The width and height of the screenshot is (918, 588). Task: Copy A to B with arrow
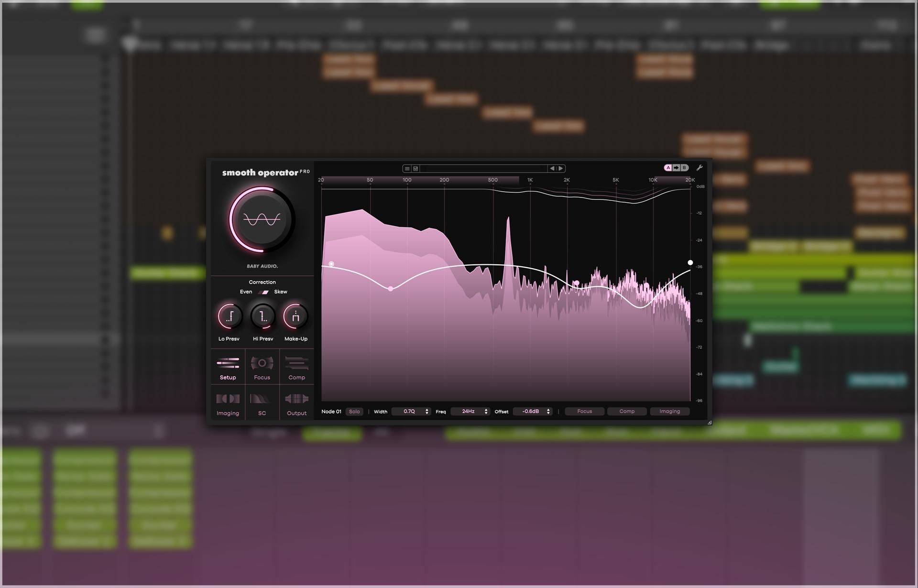click(676, 168)
